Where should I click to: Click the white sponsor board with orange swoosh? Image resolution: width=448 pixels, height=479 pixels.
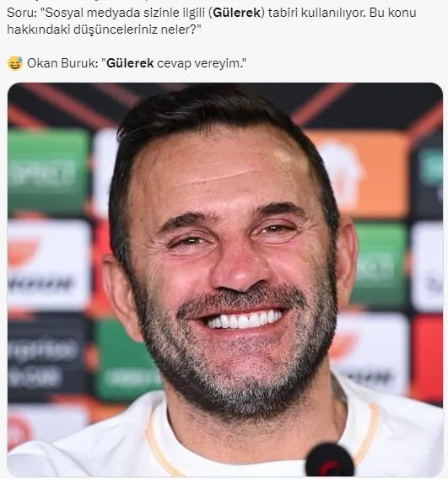point(49,264)
